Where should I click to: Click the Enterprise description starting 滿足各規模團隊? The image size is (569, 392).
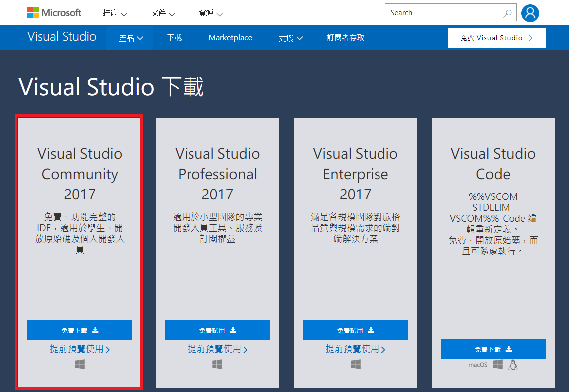356,228
